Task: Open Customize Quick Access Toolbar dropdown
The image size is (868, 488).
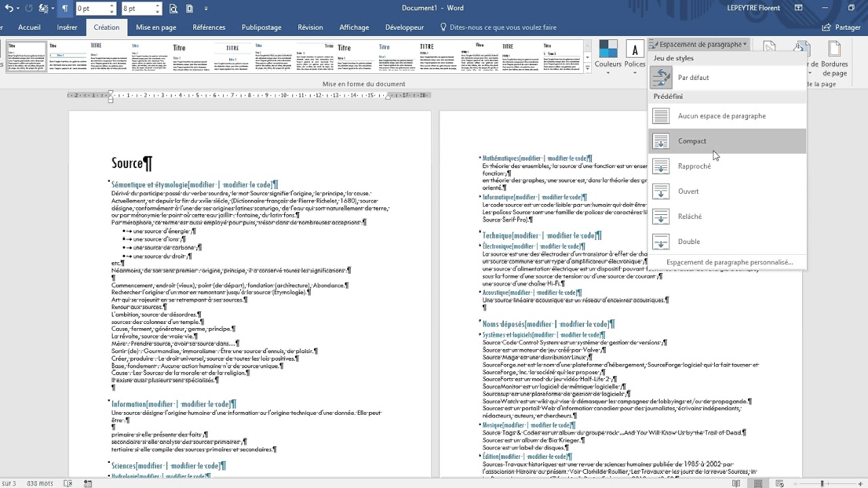Action: pos(205,8)
